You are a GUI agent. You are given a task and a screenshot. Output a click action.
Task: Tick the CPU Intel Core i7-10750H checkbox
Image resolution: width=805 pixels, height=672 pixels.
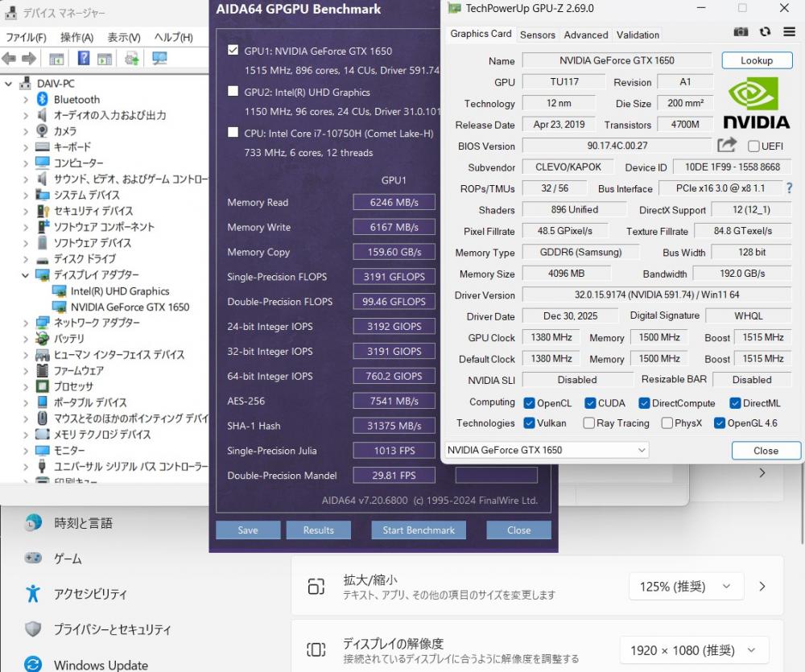coord(233,133)
